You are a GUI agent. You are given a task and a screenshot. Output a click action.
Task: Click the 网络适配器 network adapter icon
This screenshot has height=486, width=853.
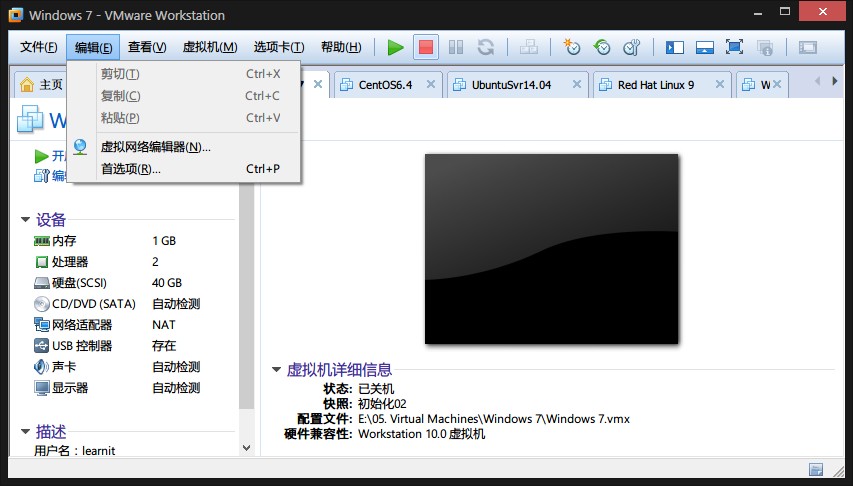(41, 325)
